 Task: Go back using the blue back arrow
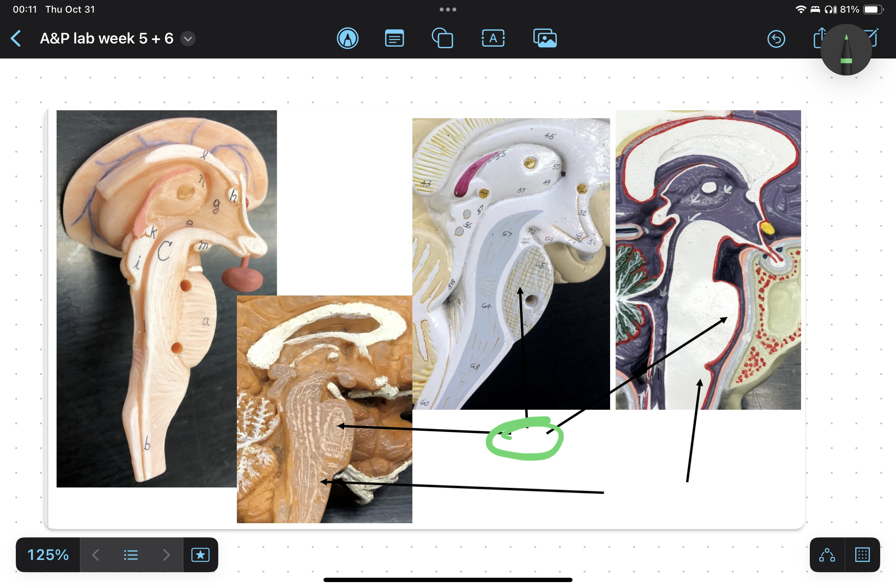(x=16, y=39)
